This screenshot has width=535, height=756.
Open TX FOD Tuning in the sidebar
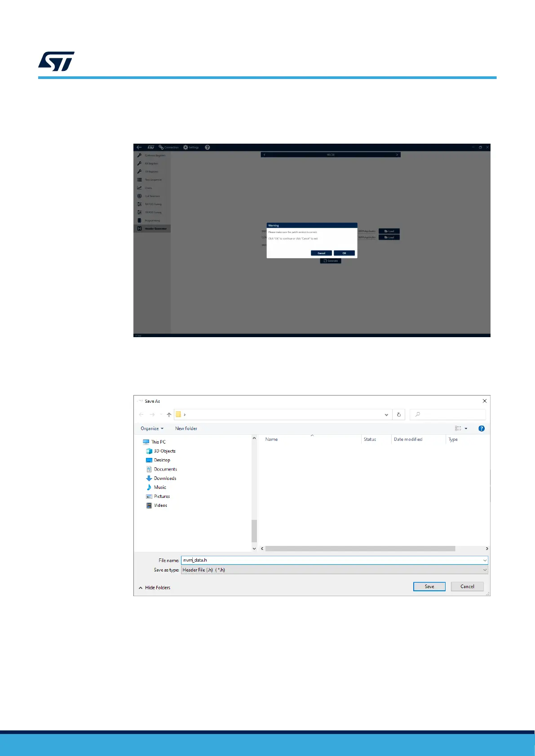point(152,212)
